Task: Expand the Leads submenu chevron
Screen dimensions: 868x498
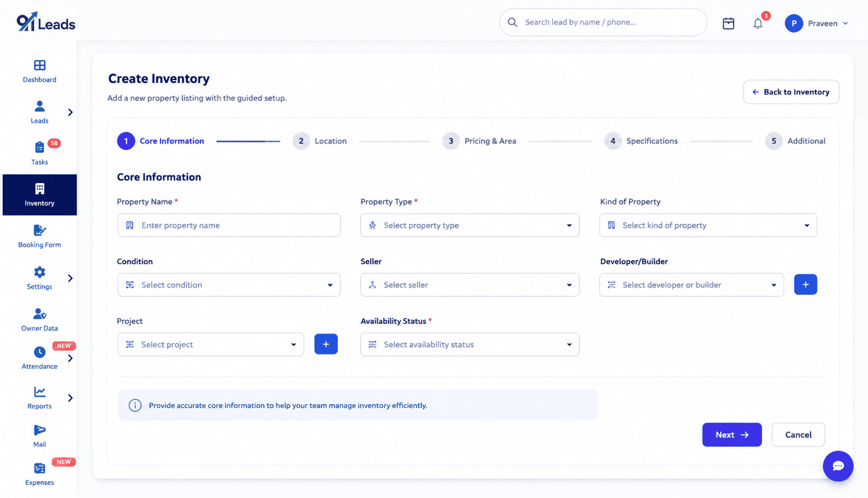Action: tap(70, 112)
